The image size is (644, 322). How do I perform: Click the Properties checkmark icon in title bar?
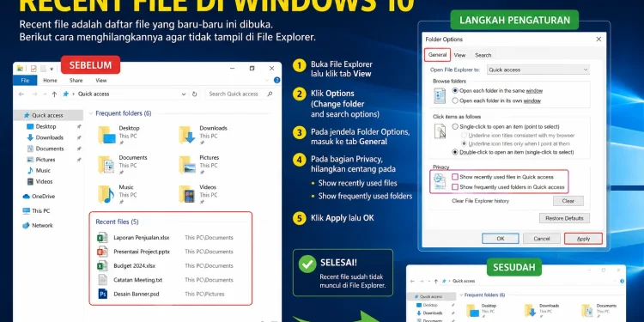coord(33,69)
